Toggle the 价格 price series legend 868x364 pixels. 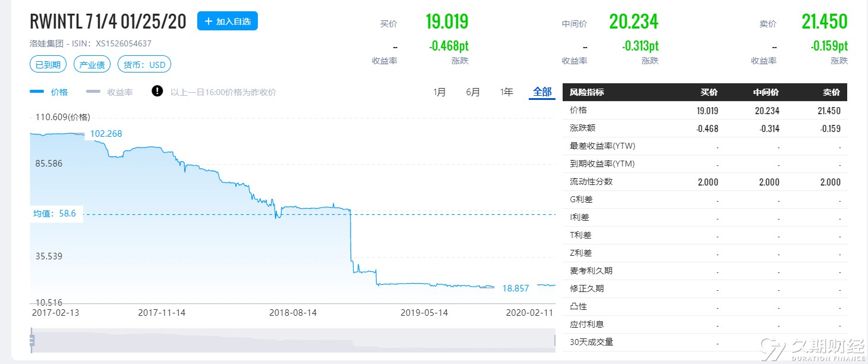[x=49, y=92]
